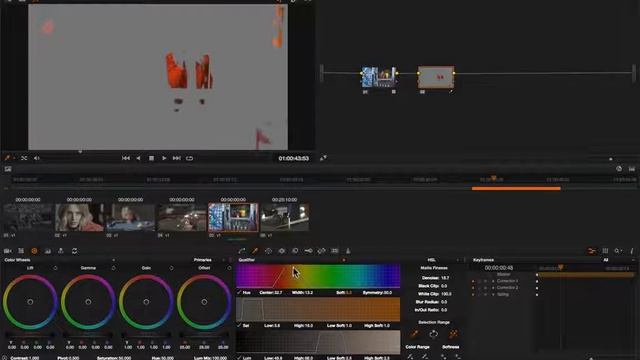640x360 pixels.
Task: Select the Color Wheels palette icon
Action: pos(34,251)
